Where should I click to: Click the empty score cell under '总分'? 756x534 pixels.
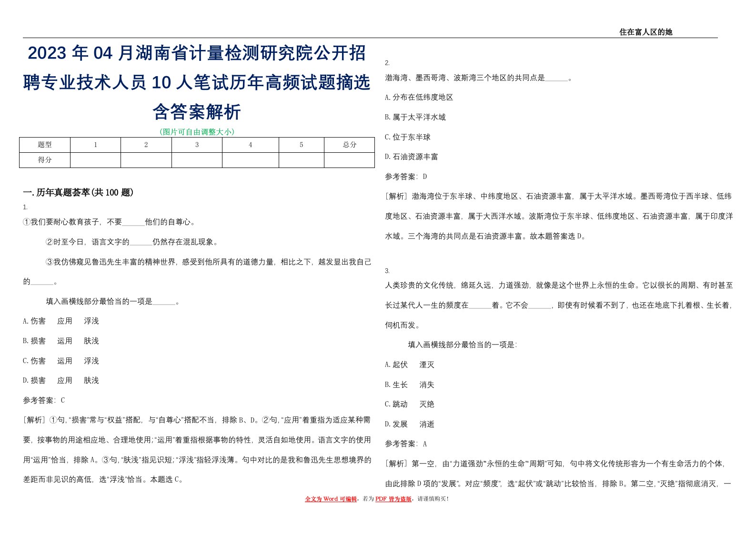coord(349,160)
